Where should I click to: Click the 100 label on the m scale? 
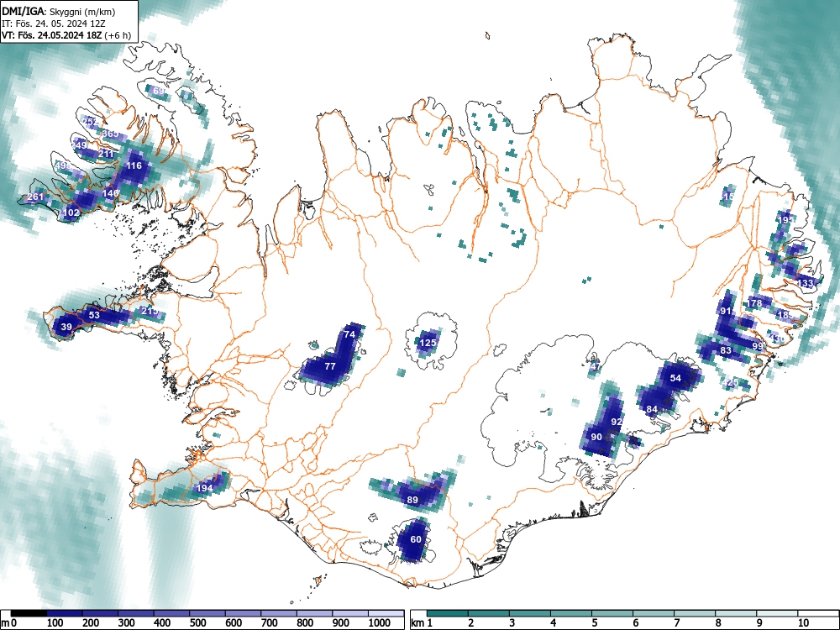(55, 623)
